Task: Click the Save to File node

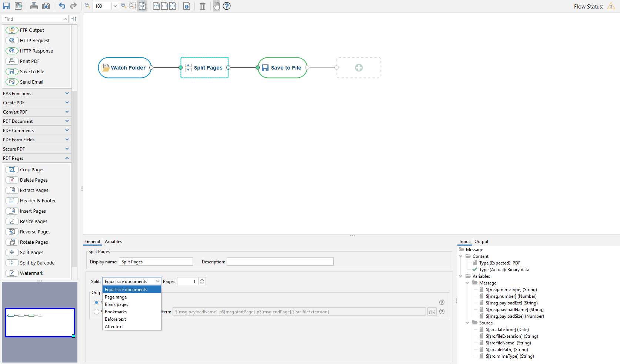Action: (282, 68)
